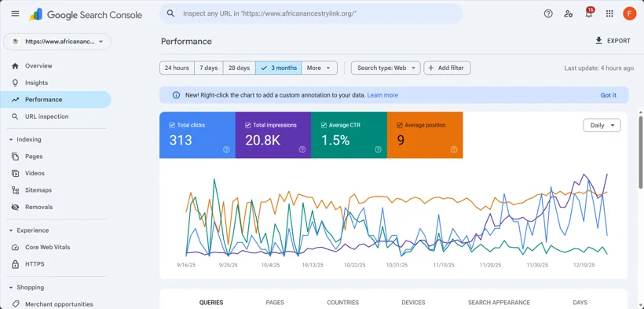Click the Pages documents icon
Screen dimensions: 644x309
(15, 156)
